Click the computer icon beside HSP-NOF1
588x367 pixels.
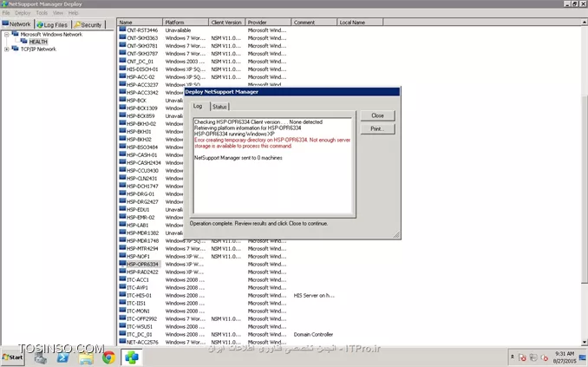pyautogui.click(x=122, y=256)
